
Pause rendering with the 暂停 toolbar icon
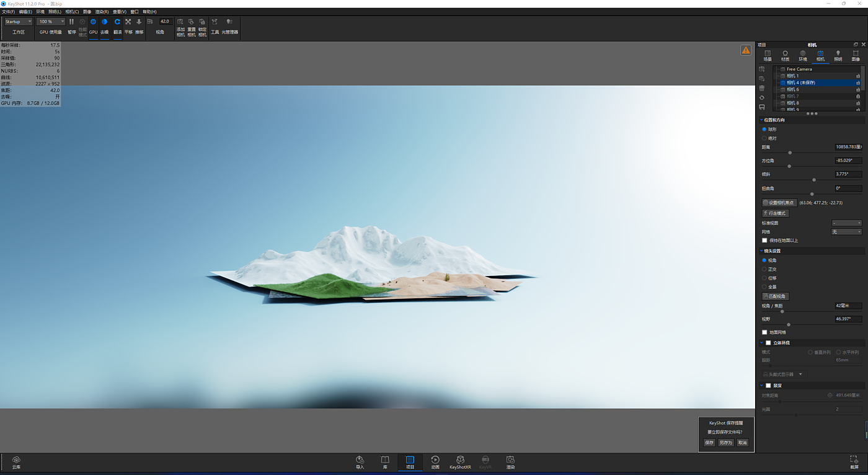[x=71, y=22]
